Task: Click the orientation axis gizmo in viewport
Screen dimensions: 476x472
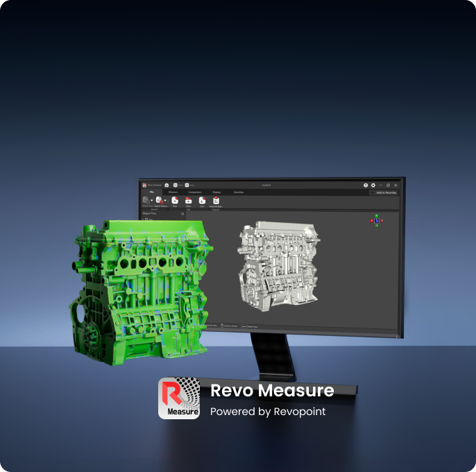Action: [376, 220]
